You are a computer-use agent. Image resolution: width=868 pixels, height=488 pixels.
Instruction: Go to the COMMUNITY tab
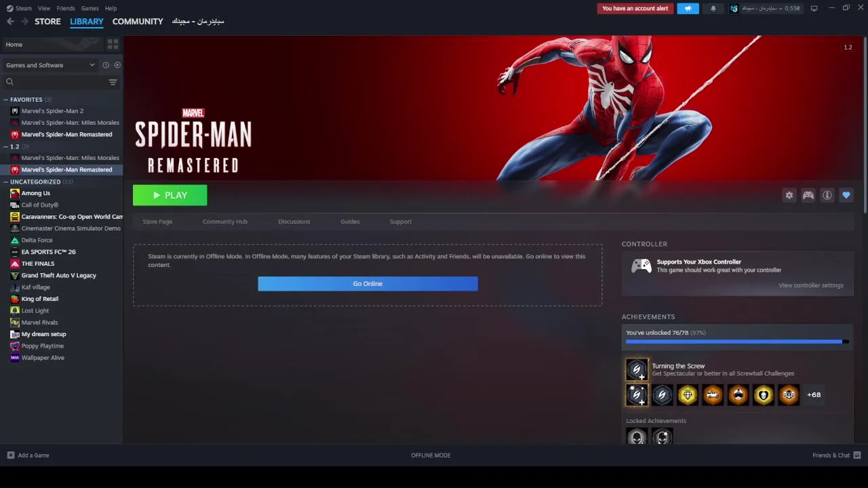[x=138, y=22]
